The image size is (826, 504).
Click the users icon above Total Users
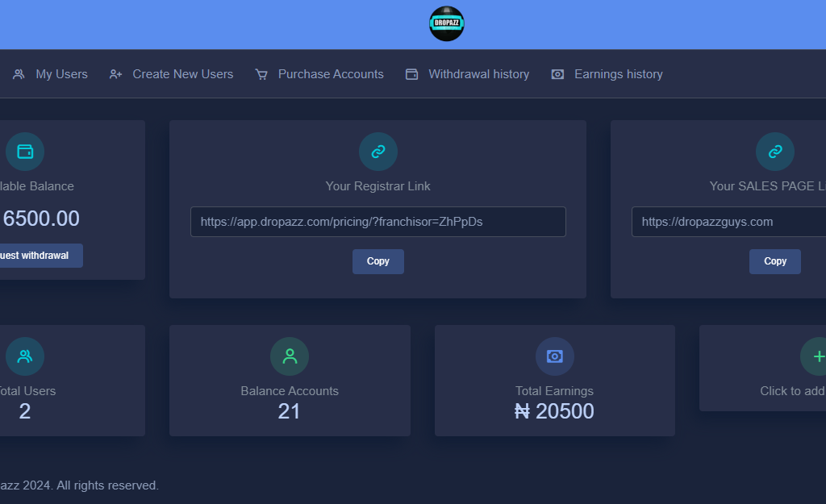[x=25, y=356]
